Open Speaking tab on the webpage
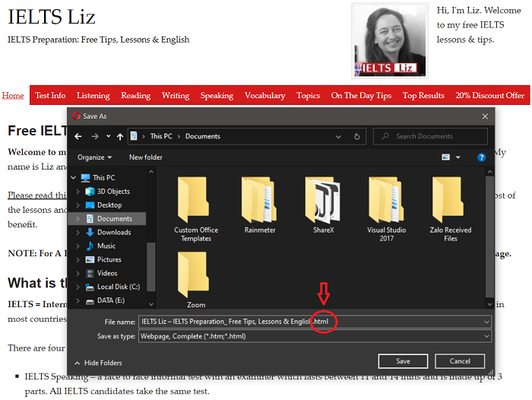Image resolution: width=532 pixels, height=400 pixels. (217, 95)
